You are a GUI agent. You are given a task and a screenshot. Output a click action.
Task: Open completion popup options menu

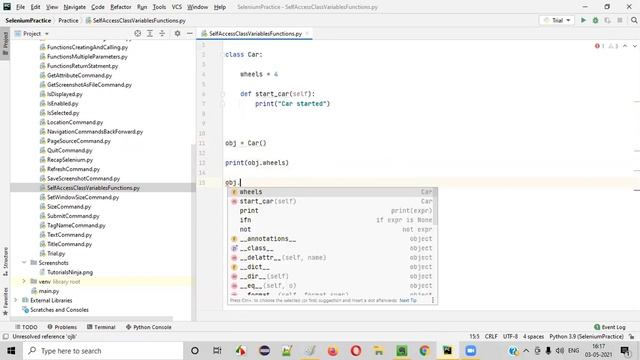(433, 300)
